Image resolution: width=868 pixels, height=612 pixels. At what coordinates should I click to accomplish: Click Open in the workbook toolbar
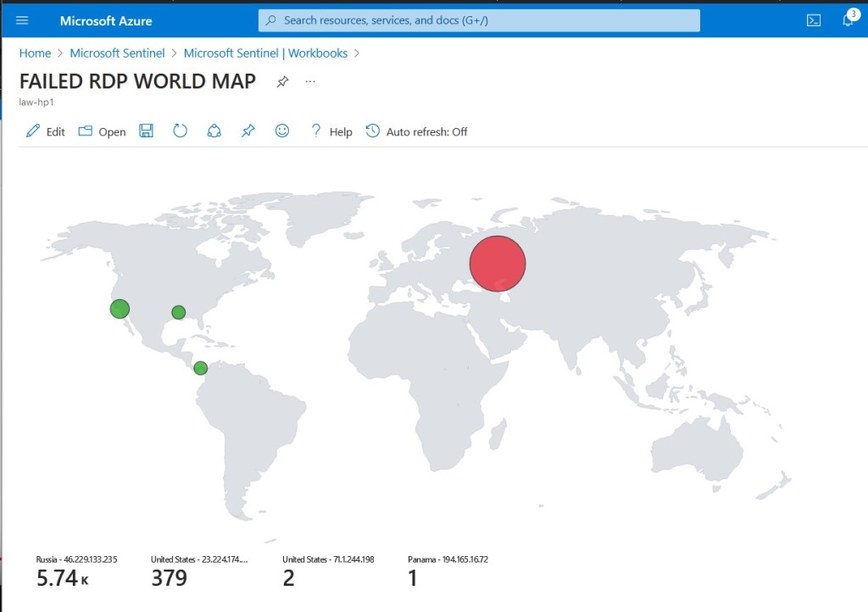click(x=102, y=131)
